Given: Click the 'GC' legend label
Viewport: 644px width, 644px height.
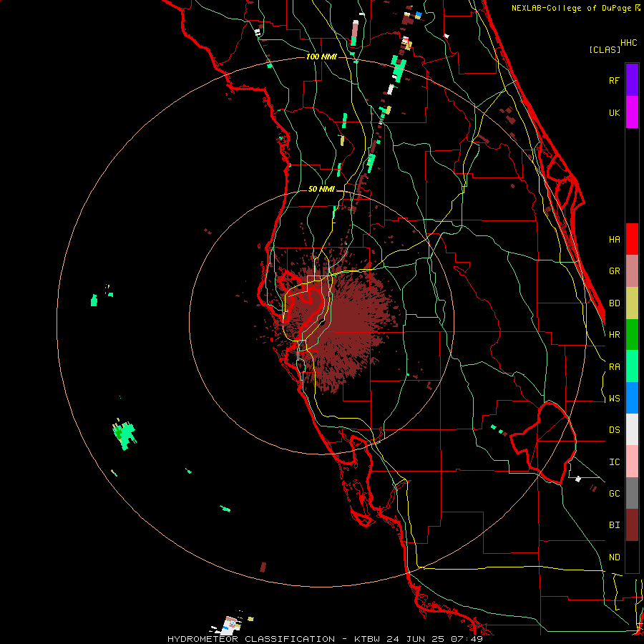Looking at the screenshot, I should (614, 494).
